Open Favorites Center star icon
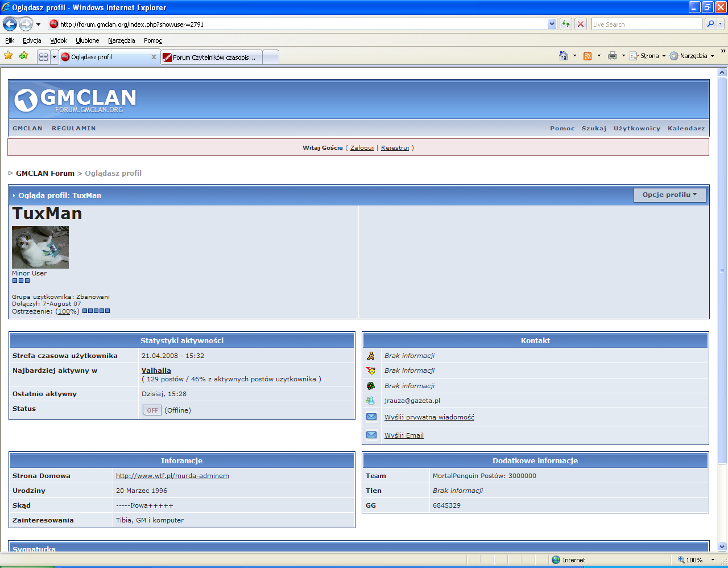The height and width of the screenshot is (568, 728). pyautogui.click(x=8, y=56)
